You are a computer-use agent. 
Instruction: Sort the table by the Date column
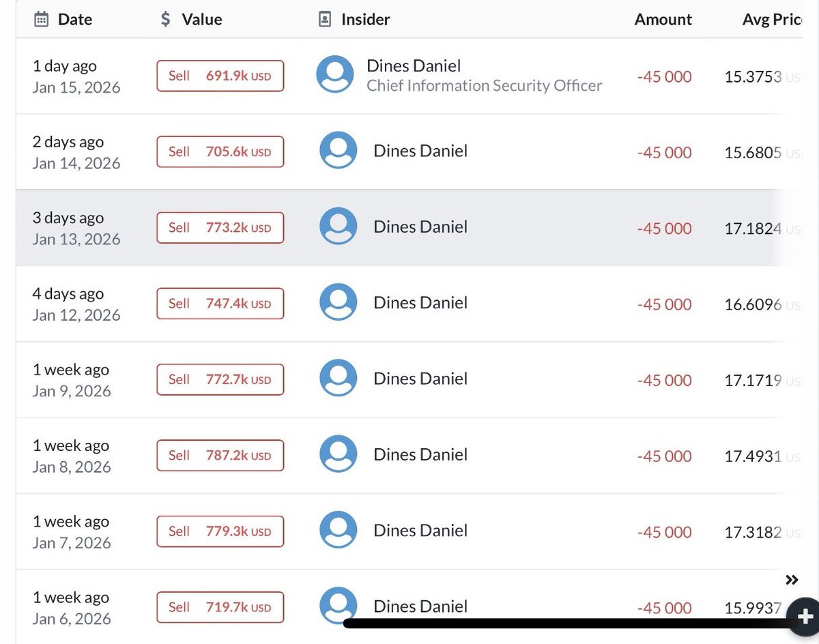73,19
